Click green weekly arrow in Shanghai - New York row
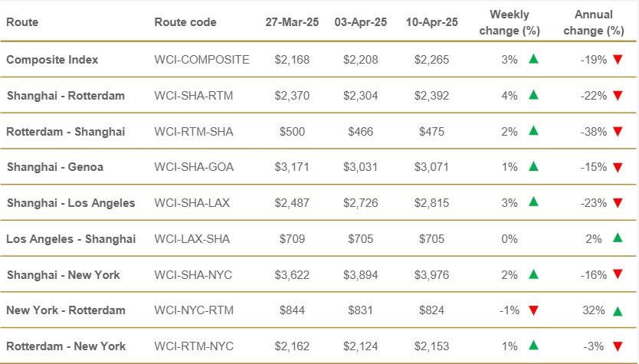This screenshot has height=364, width=639. click(534, 274)
